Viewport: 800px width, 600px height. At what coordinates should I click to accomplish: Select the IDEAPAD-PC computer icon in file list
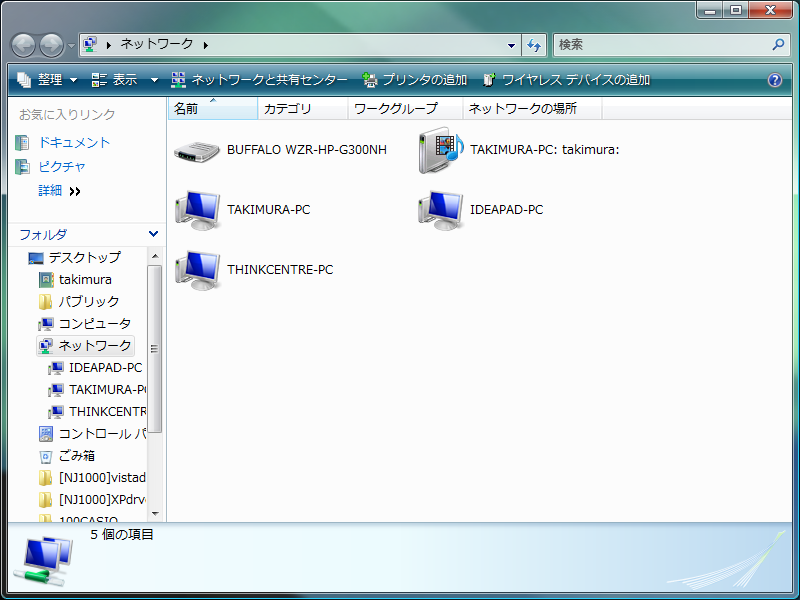click(441, 210)
